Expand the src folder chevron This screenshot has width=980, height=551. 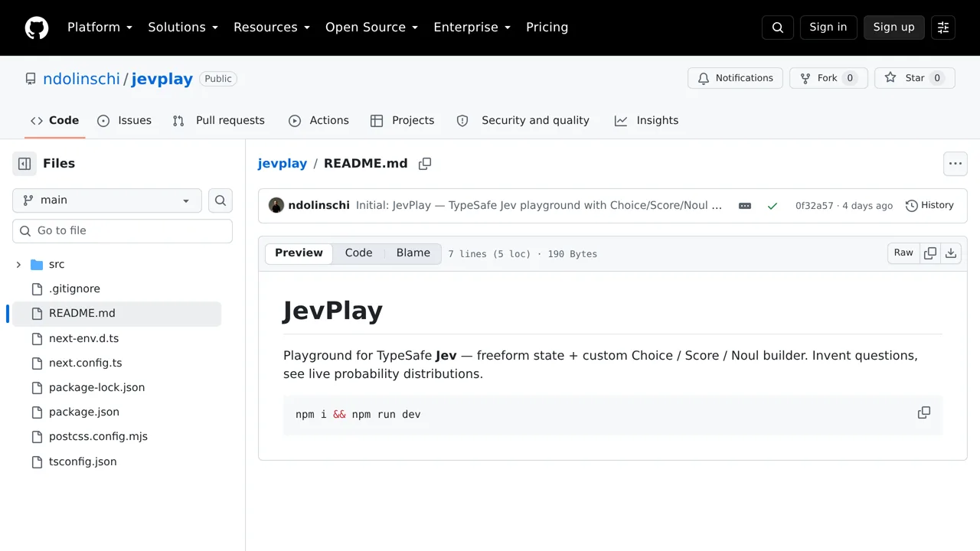[x=18, y=265]
